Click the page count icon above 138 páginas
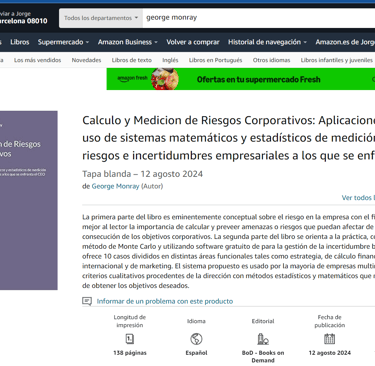The width and height of the screenshot is (375, 366). click(x=130, y=339)
